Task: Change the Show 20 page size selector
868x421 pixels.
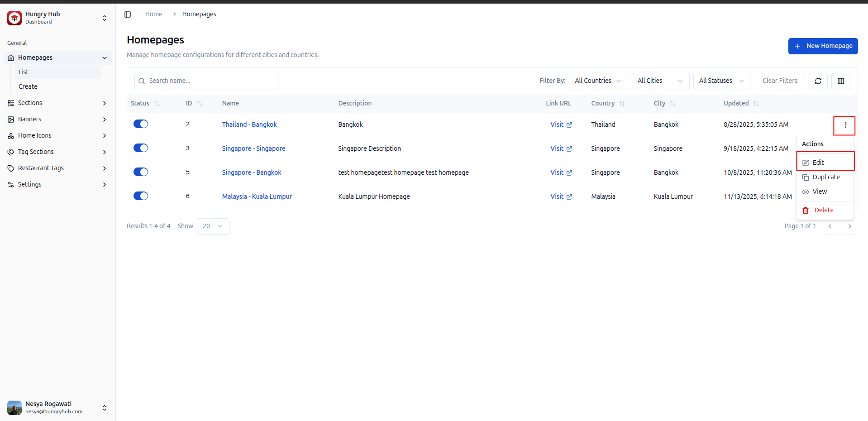Action: (213, 226)
